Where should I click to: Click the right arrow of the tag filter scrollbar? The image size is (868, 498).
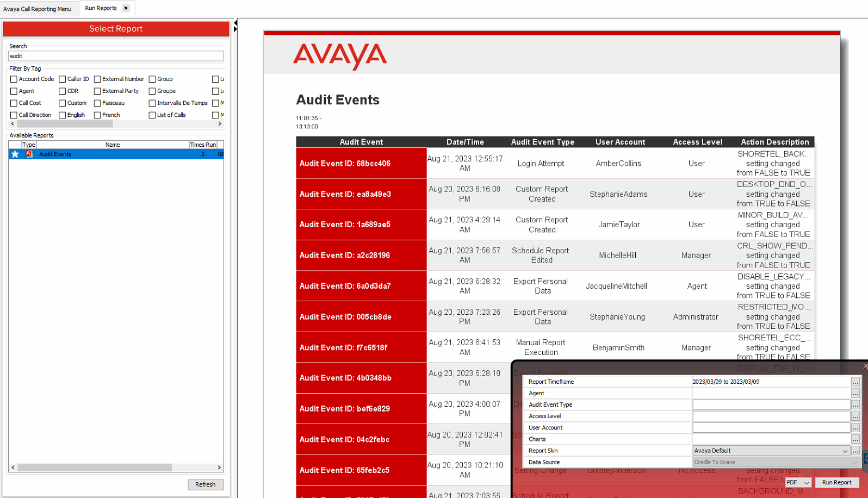[220, 124]
